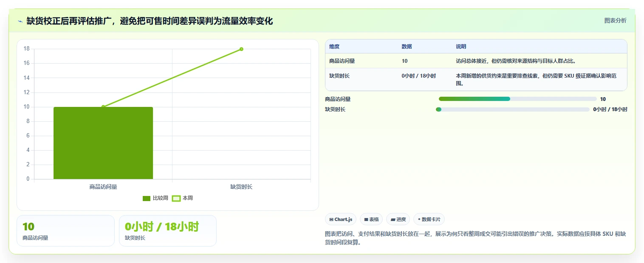The width and height of the screenshot is (644, 263).
Task: Click the y-axis label 18
Action: 26,49
